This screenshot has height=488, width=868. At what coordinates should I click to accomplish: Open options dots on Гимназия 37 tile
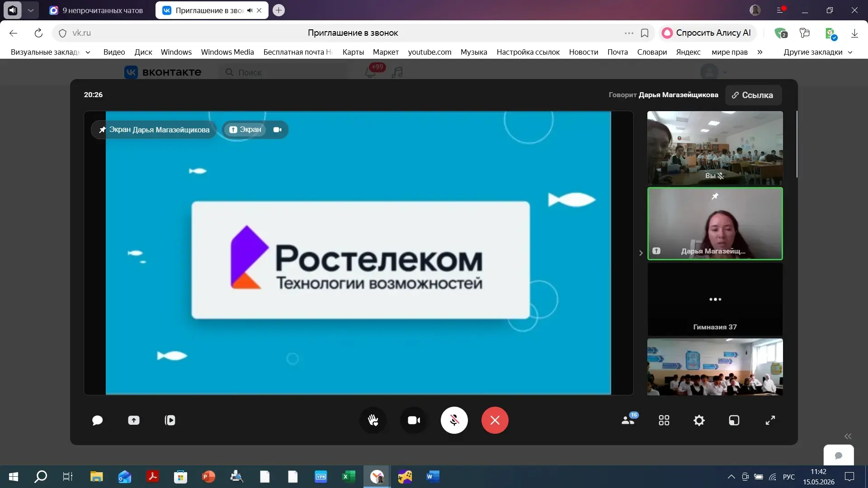pos(715,299)
